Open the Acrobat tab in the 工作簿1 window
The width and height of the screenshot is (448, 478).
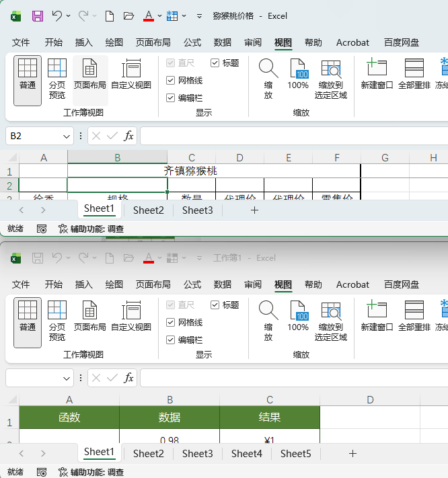(x=352, y=284)
